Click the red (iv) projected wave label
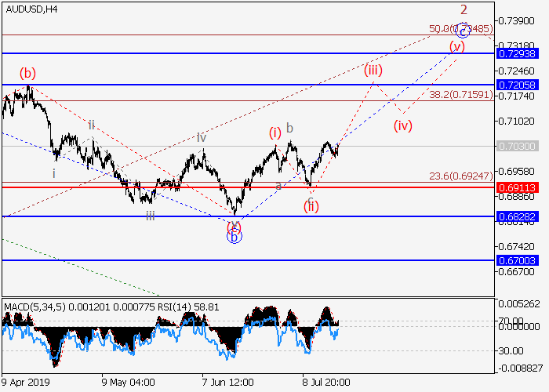Image resolution: width=549 pixels, height=392 pixels. coord(402,125)
